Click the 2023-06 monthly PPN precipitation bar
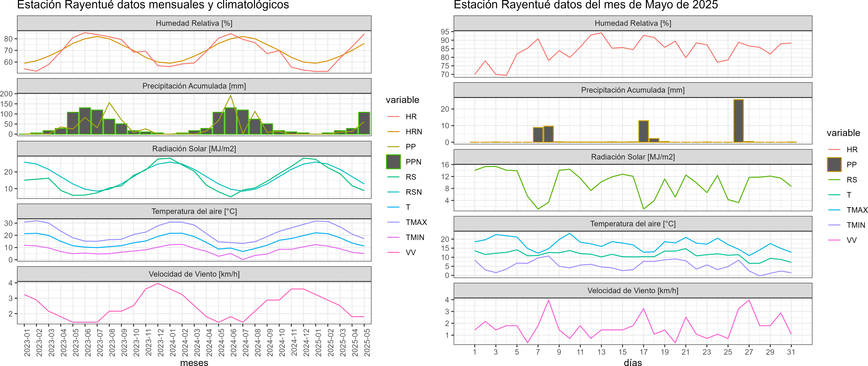 (x=85, y=121)
